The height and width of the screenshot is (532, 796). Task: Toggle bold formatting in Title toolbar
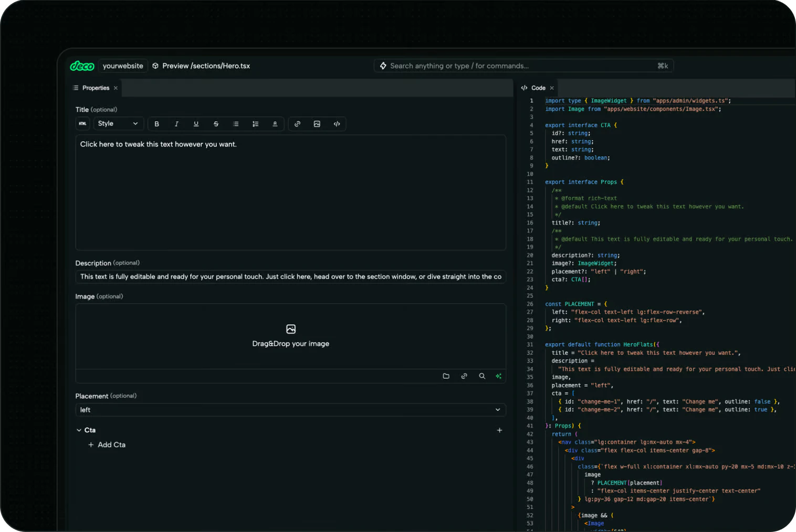(156, 124)
